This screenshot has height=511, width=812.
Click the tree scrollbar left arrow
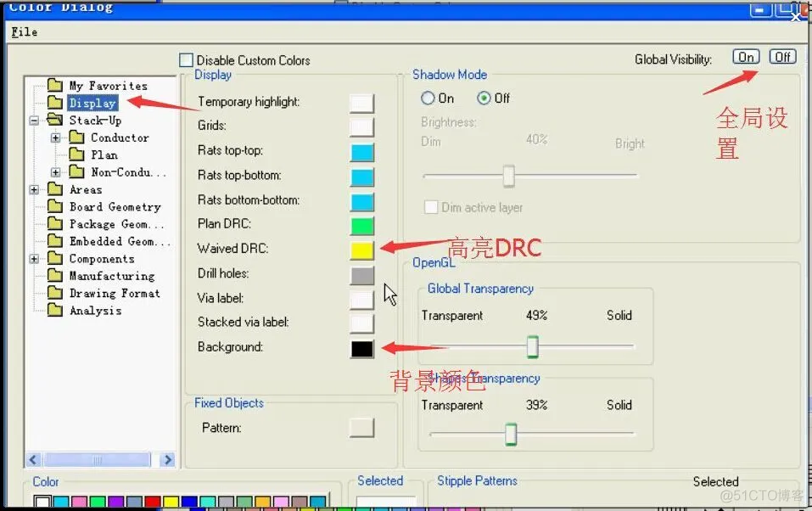(33, 459)
